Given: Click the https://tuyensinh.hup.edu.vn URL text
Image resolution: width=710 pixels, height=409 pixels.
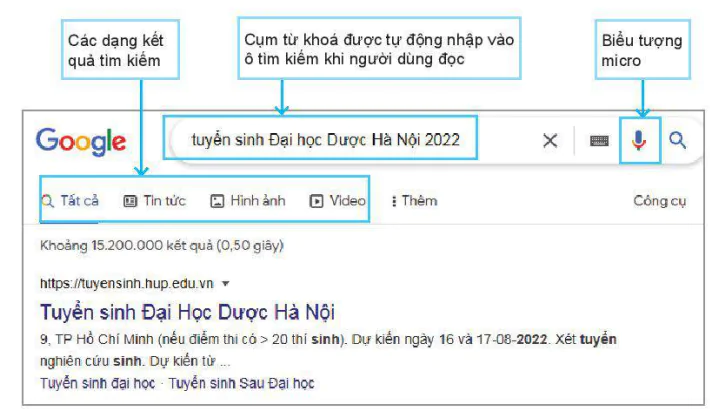Looking at the screenshot, I should [127, 284].
